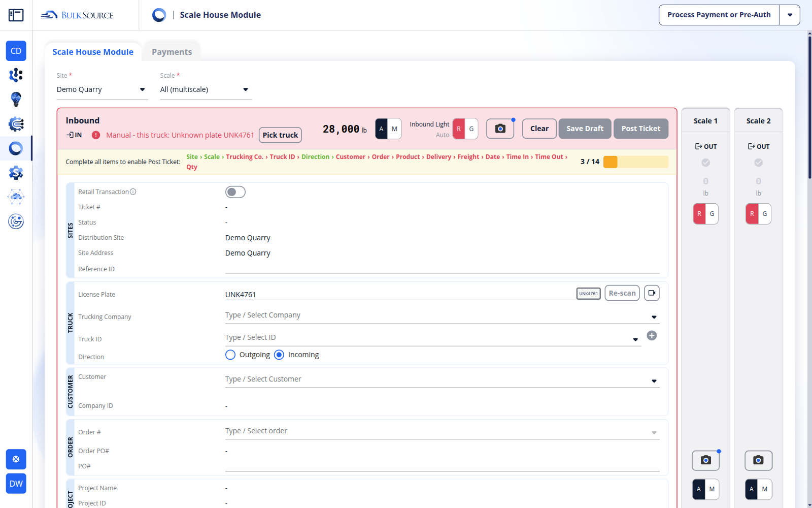Add a new Truck ID with plus icon

coord(652,335)
